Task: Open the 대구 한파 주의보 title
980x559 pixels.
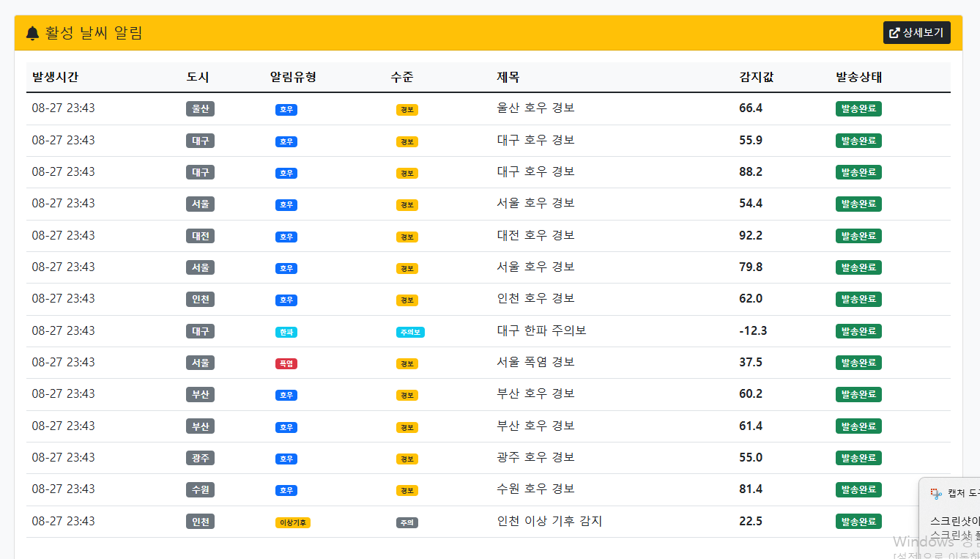Action: click(541, 330)
